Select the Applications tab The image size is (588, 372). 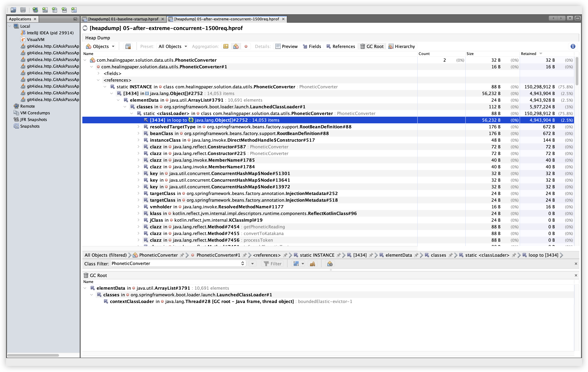[x=20, y=19]
